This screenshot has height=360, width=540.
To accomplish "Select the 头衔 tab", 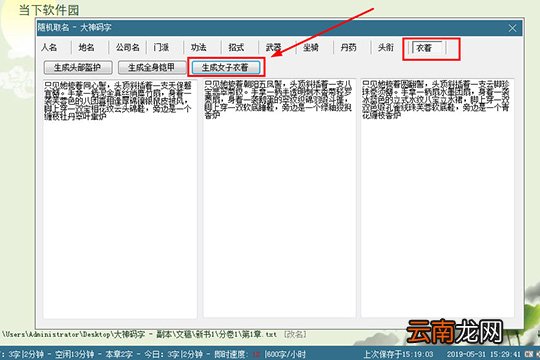I will (x=386, y=47).
